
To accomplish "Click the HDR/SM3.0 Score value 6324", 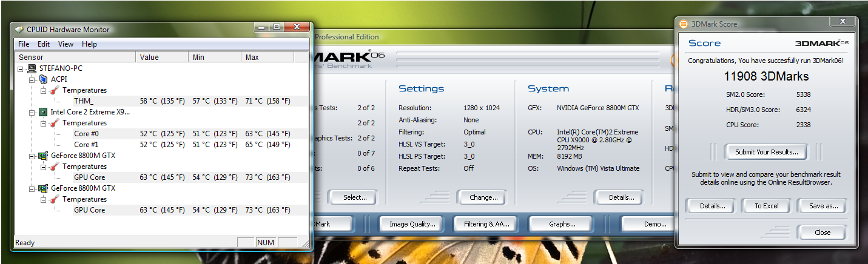I will [803, 110].
